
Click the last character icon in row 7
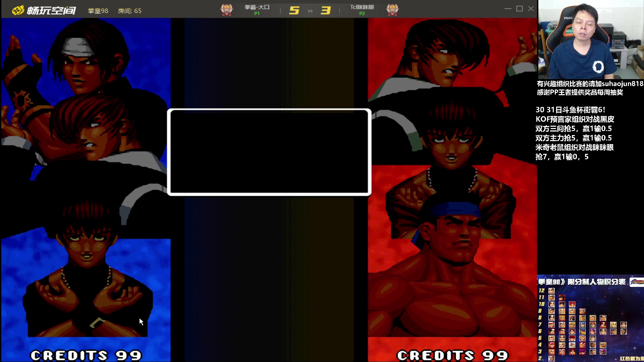pos(624,325)
